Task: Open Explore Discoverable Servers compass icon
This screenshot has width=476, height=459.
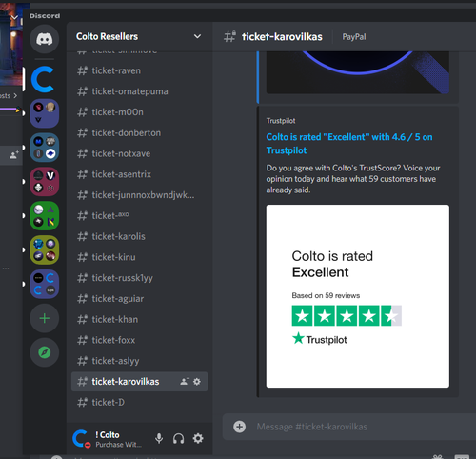Action: (45, 352)
